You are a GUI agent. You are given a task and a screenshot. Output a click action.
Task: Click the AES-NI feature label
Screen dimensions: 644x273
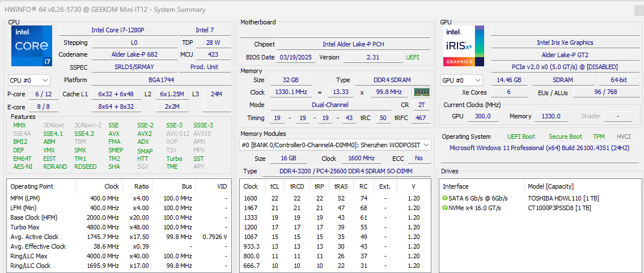(23, 167)
